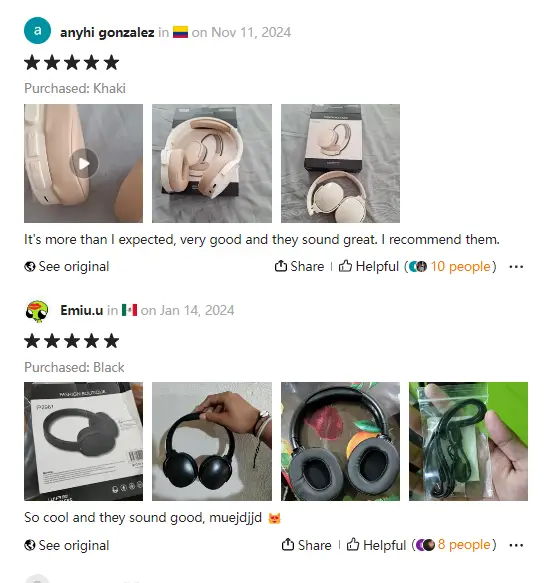
Task: Open the three-dot menu on anyhi gonzalez's review
Action: (x=516, y=267)
